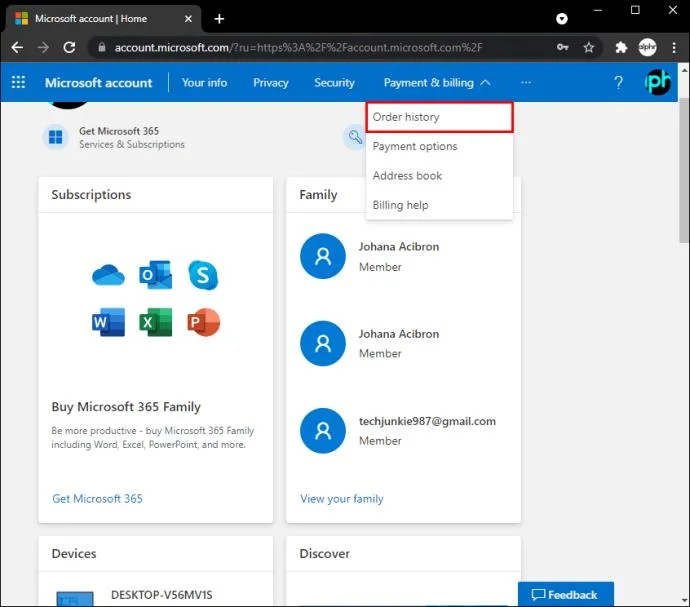Click the Subscriptions card heading
Viewport: 690px width, 607px height.
point(91,195)
